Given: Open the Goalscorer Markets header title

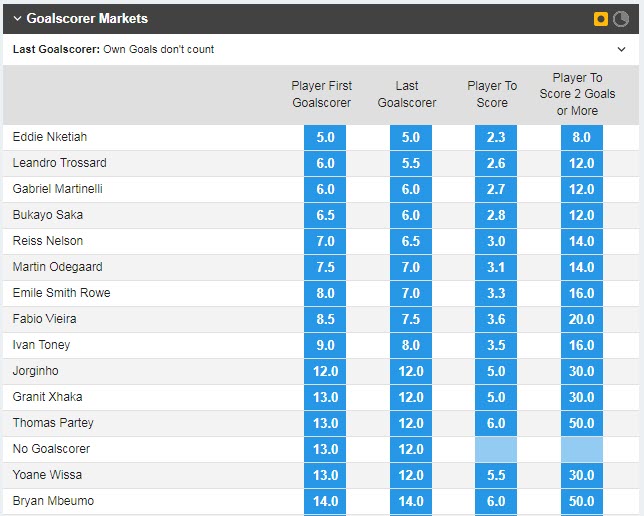Looking at the screenshot, I should click(x=87, y=18).
